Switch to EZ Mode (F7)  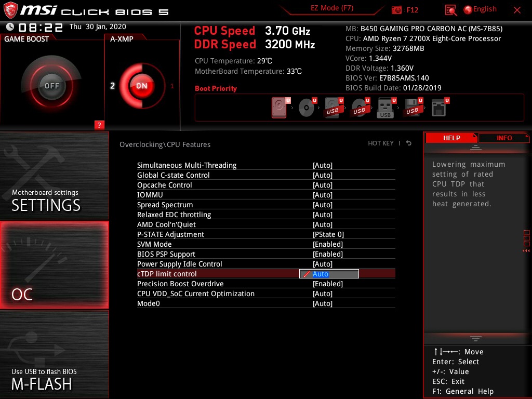click(x=332, y=8)
